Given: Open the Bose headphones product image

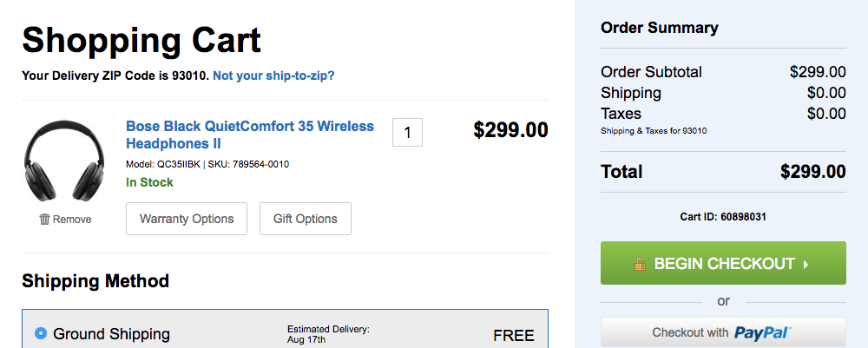Looking at the screenshot, I should pos(65,162).
